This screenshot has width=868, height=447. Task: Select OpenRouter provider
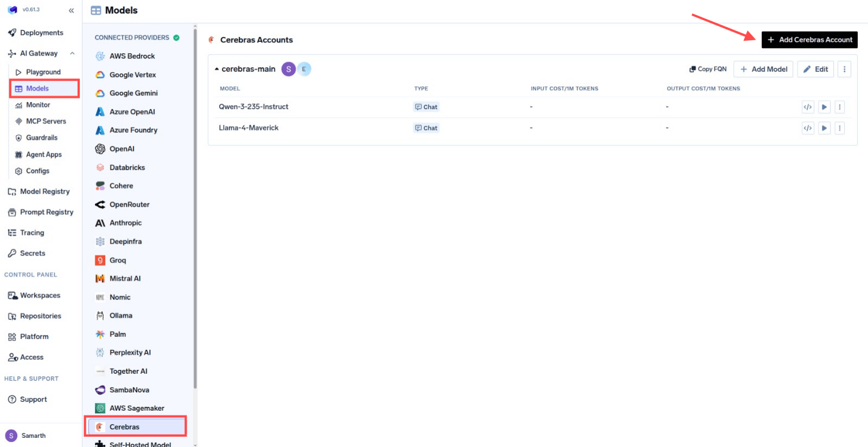click(x=122, y=205)
